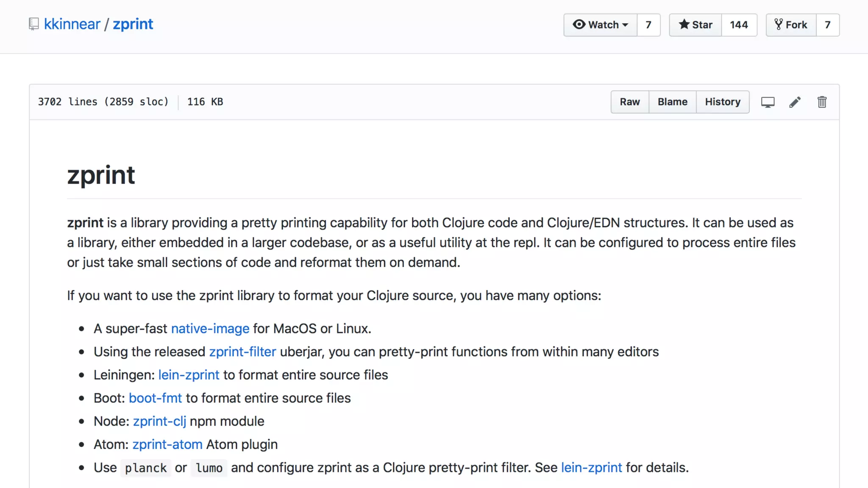Open the zprint-filter link
The image size is (868, 488).
coord(242,352)
